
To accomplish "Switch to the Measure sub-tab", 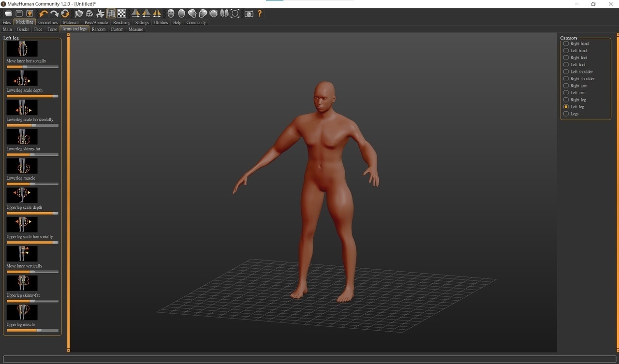I will pyautogui.click(x=136, y=29).
